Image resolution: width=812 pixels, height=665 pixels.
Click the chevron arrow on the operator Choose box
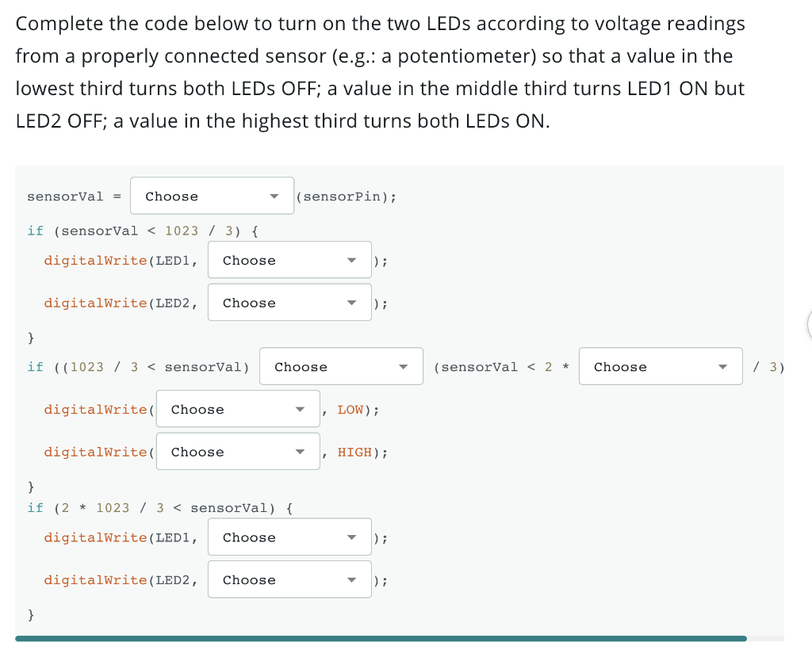(x=404, y=366)
